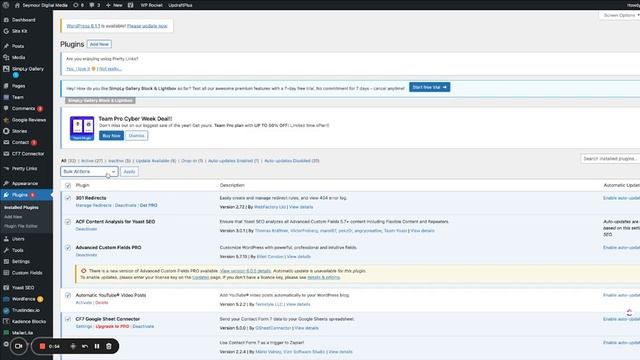Open Comments in sidebar

click(x=23, y=109)
